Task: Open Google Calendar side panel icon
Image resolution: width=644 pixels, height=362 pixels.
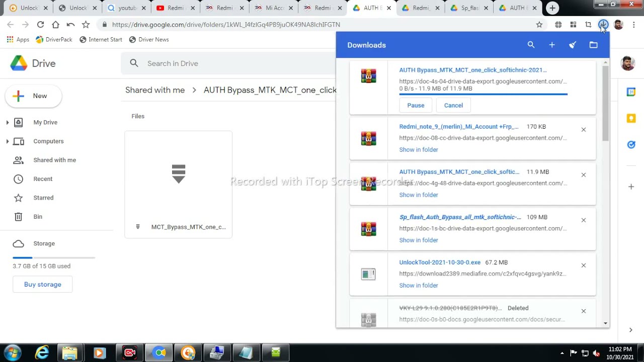Action: point(631,92)
